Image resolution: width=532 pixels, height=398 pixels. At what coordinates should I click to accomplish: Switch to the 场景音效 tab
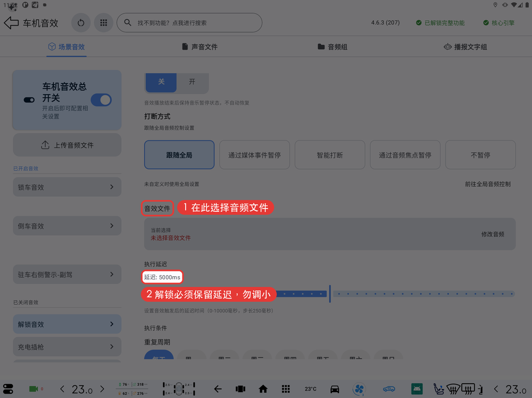[x=66, y=47]
